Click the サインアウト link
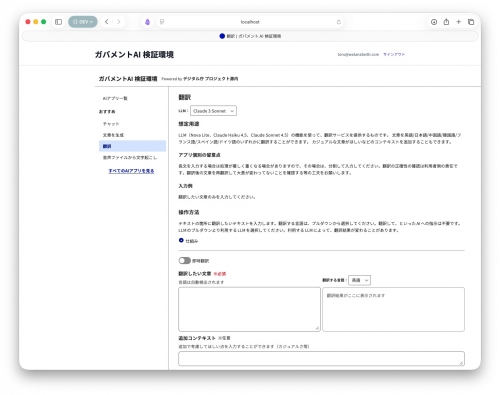Image resolution: width=500 pixels, height=395 pixels. [394, 54]
